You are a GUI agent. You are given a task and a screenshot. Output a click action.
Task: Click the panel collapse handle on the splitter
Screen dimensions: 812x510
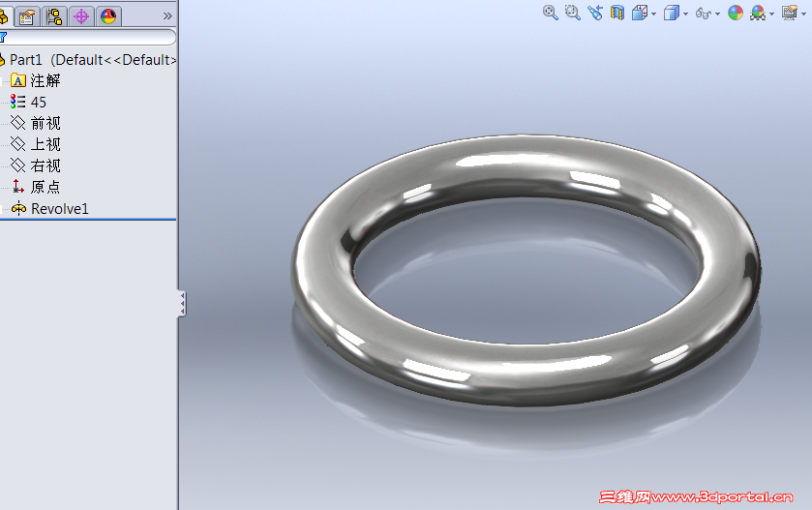pyautogui.click(x=182, y=303)
